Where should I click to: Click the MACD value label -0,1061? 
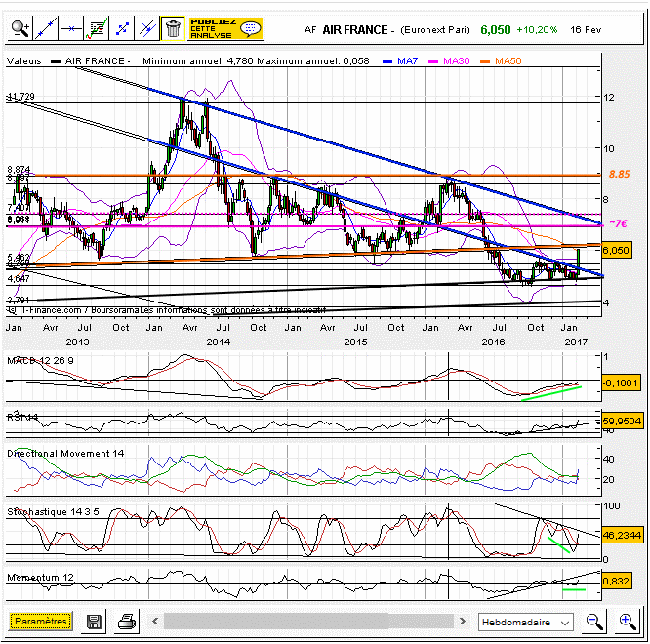[x=621, y=382]
